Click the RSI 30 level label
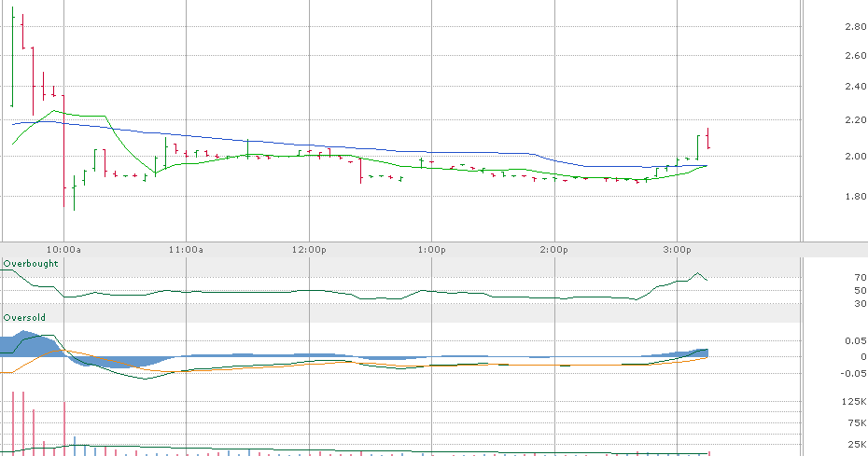The image size is (868, 456). pyautogui.click(x=861, y=303)
